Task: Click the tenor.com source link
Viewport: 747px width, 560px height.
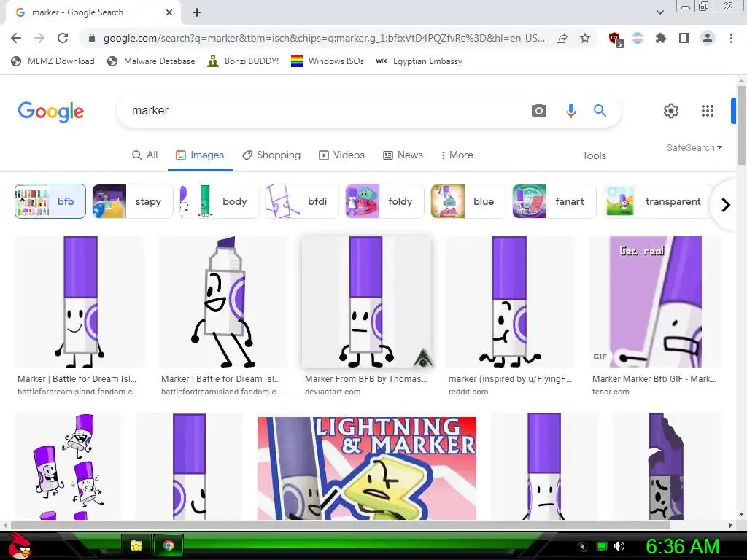Action: [x=611, y=392]
